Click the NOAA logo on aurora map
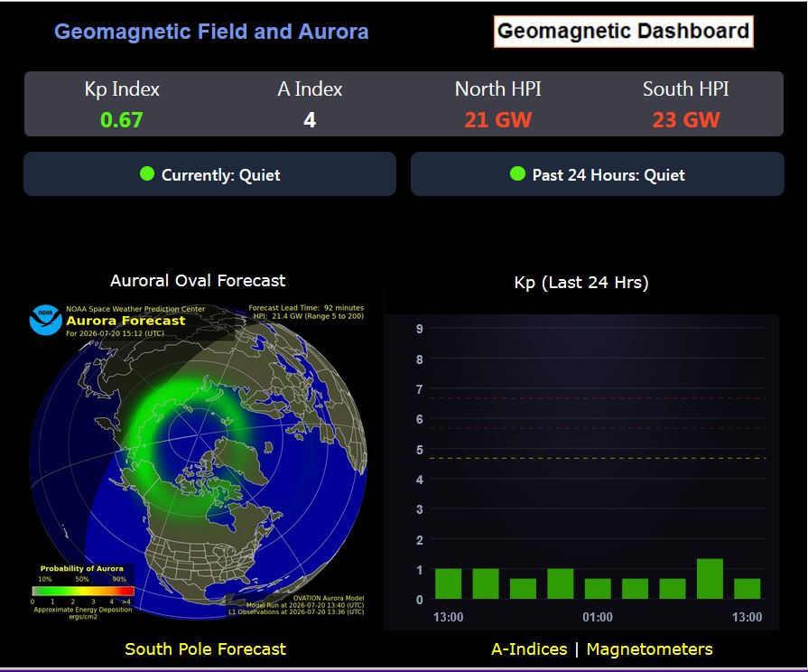Viewport: 808px width, 672px height. [45, 320]
